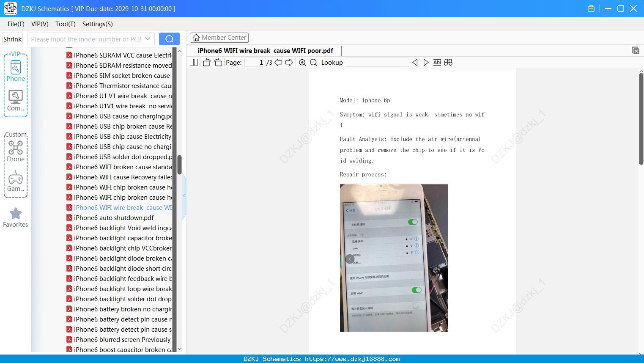Open 'iPhone6 auto shutdown.pdf'

coord(114,218)
